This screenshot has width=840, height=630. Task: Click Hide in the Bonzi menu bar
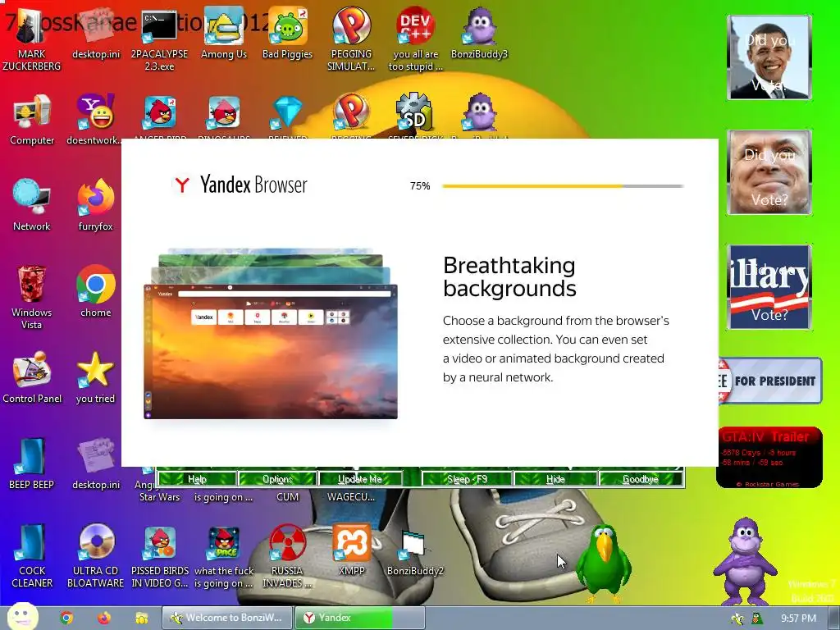[555, 479]
